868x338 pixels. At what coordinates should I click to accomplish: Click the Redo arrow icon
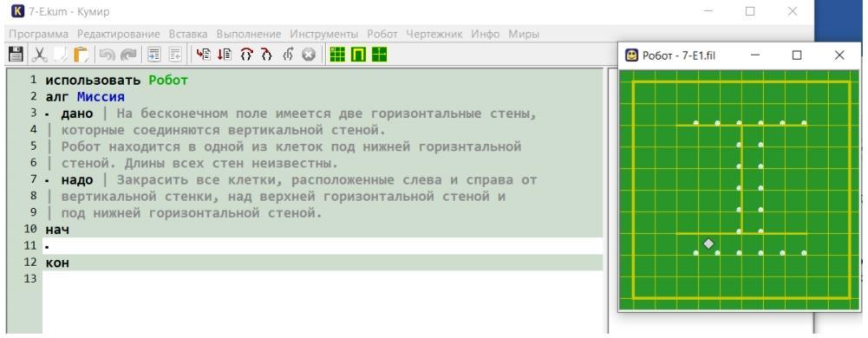click(x=128, y=55)
